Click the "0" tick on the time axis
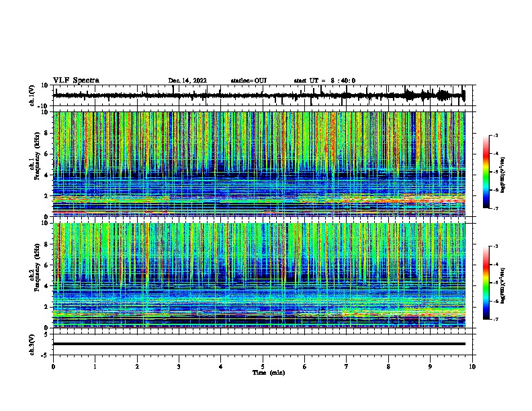This screenshot has height=411, width=532. point(53,367)
